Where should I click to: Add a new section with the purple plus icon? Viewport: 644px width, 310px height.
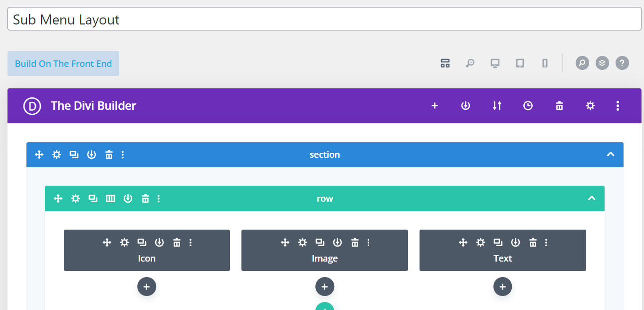434,106
